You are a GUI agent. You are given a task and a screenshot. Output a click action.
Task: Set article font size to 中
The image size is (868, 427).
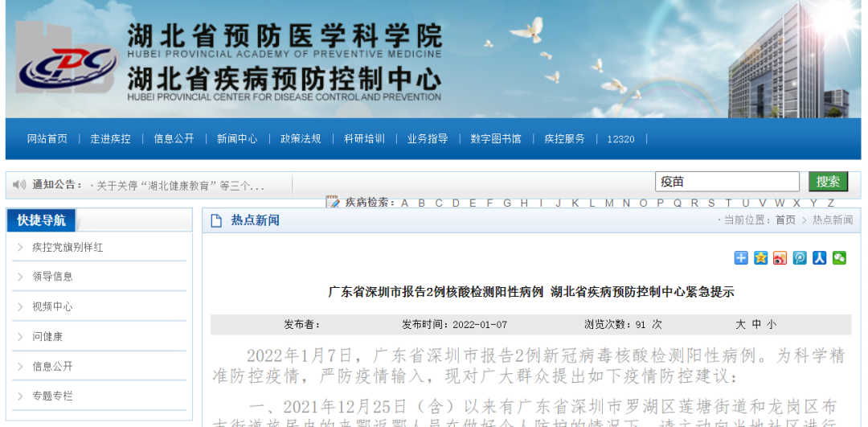coord(756,325)
